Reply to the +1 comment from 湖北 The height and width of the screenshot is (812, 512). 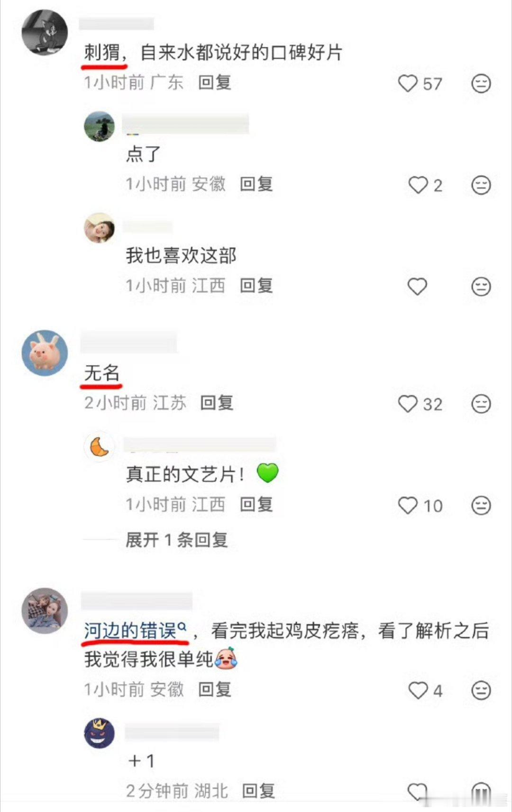pyautogui.click(x=258, y=791)
